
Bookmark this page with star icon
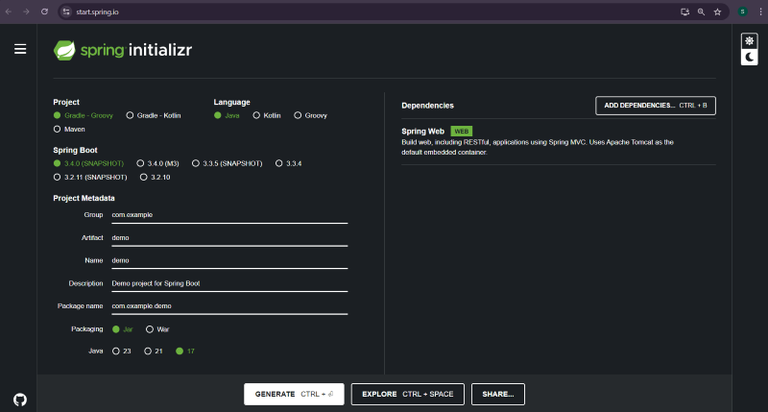click(x=718, y=12)
